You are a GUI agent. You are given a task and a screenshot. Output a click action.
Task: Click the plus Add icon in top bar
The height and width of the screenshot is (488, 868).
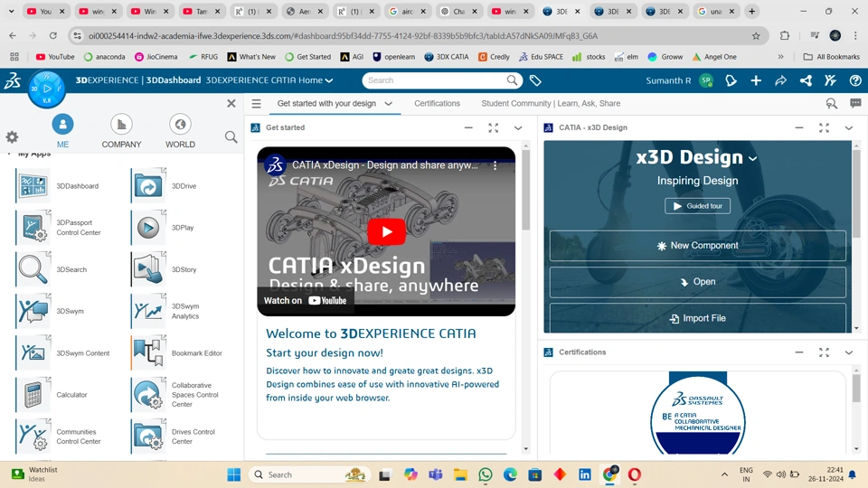pyautogui.click(x=756, y=80)
